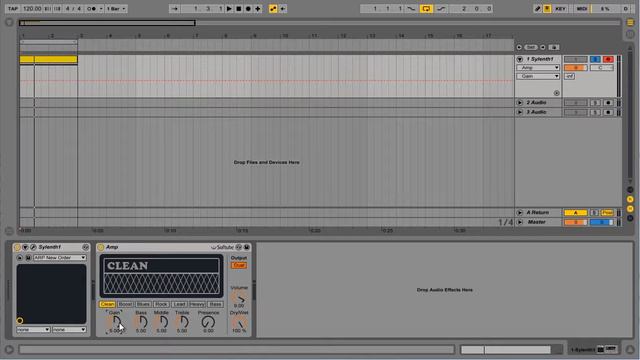Toggle the yellow Loop switch
The image size is (640, 360).
pos(426,9)
